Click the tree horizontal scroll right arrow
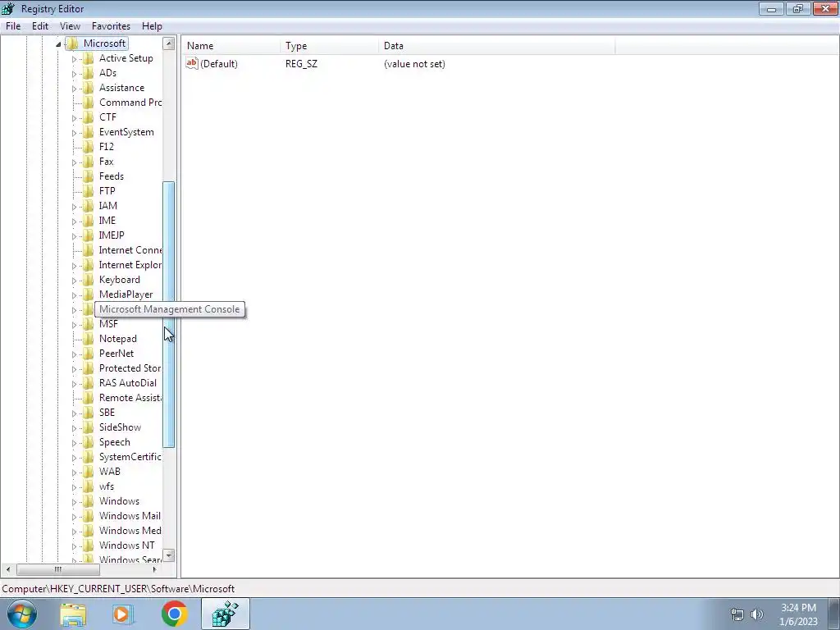 tap(154, 569)
